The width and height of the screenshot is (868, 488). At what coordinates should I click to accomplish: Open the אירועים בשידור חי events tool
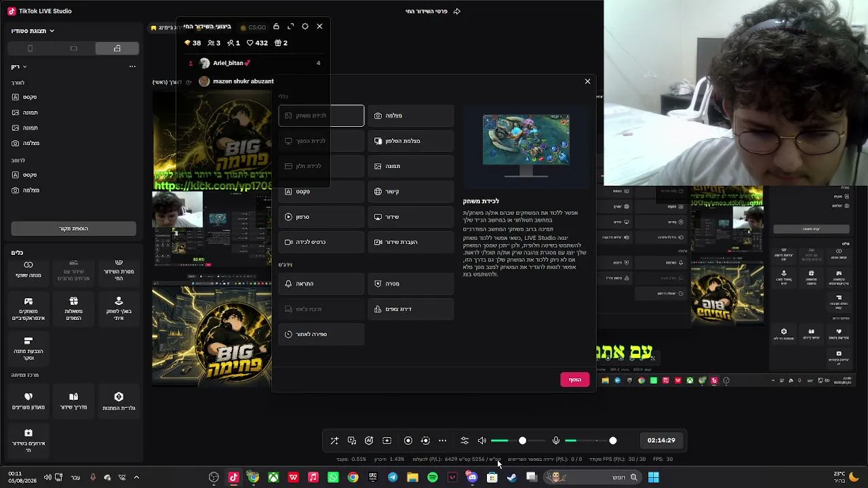click(28, 440)
